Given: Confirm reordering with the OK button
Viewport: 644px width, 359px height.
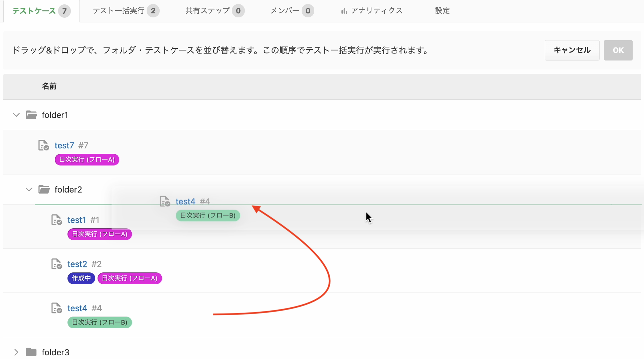Looking at the screenshot, I should (618, 50).
